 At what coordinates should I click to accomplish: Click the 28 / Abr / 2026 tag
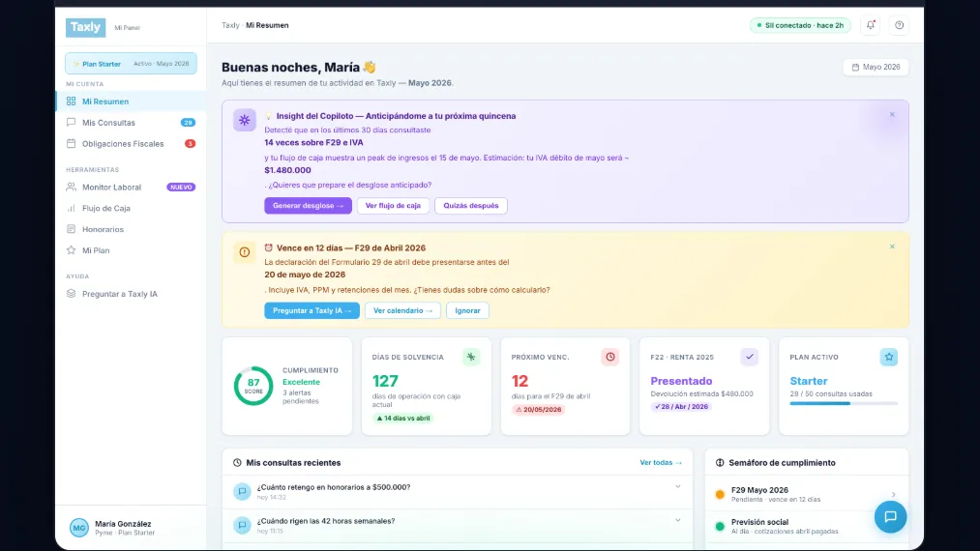tap(681, 407)
